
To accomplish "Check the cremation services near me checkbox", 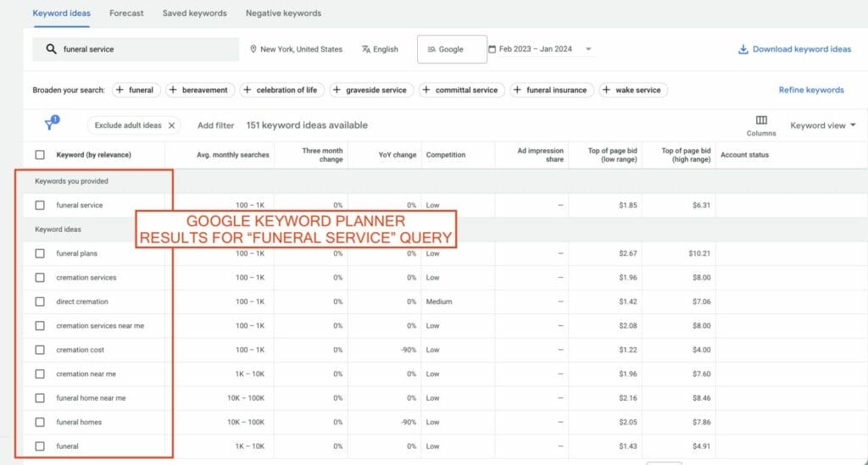I will 40,325.
